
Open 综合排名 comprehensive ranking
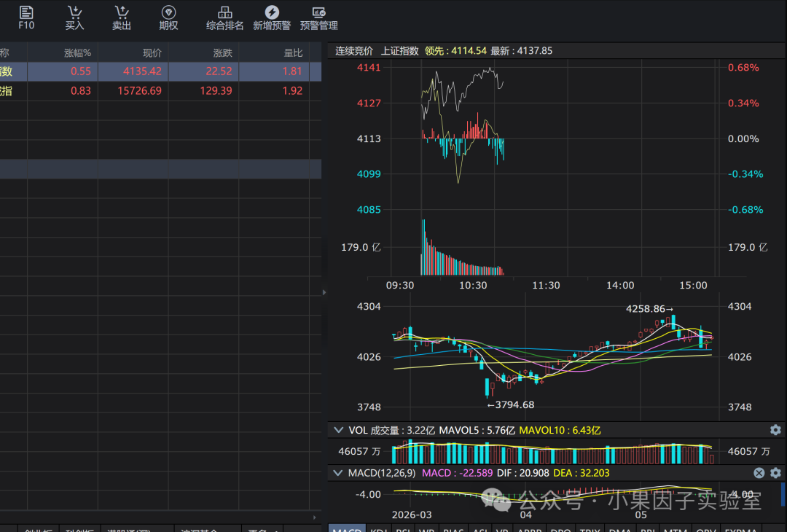coord(225,18)
